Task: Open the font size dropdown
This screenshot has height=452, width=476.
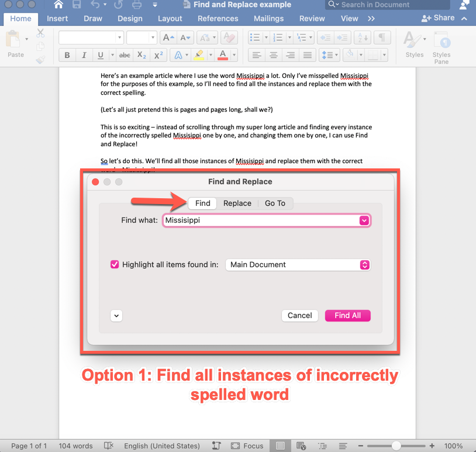Action: [x=153, y=38]
